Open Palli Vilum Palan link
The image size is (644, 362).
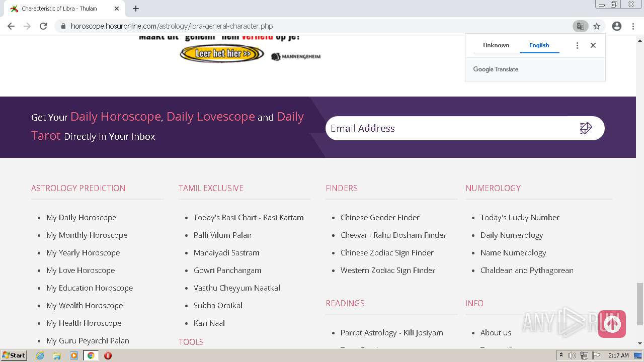(222, 235)
